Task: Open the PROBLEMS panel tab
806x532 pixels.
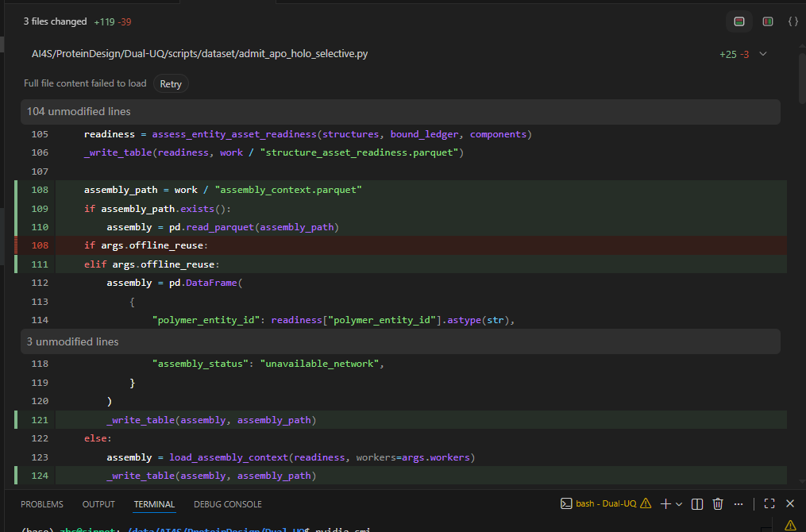Action: coord(42,504)
